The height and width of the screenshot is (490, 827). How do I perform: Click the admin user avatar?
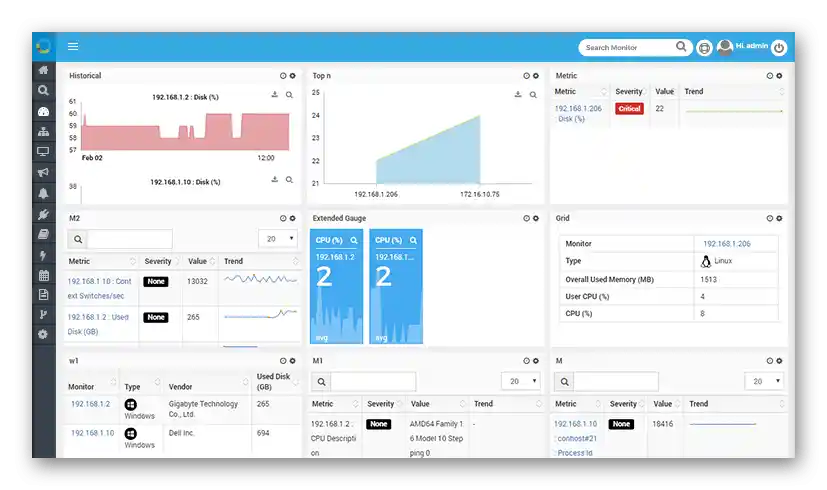[x=725, y=47]
